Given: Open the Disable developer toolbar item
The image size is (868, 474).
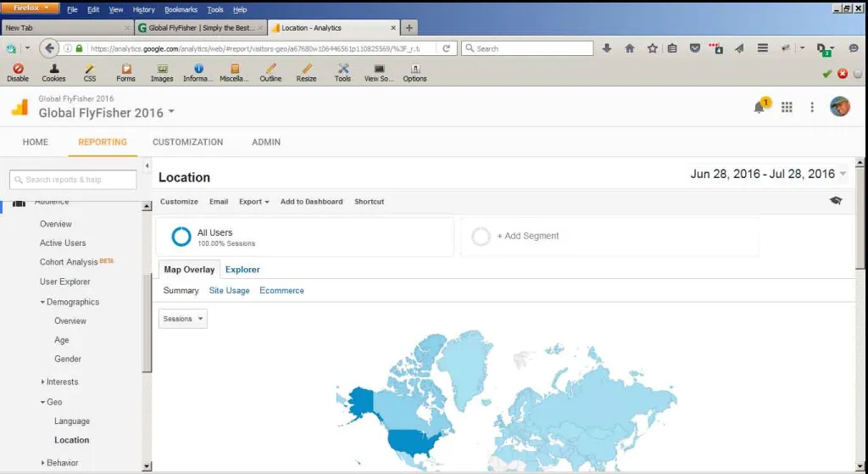Looking at the screenshot, I should coord(18,73).
